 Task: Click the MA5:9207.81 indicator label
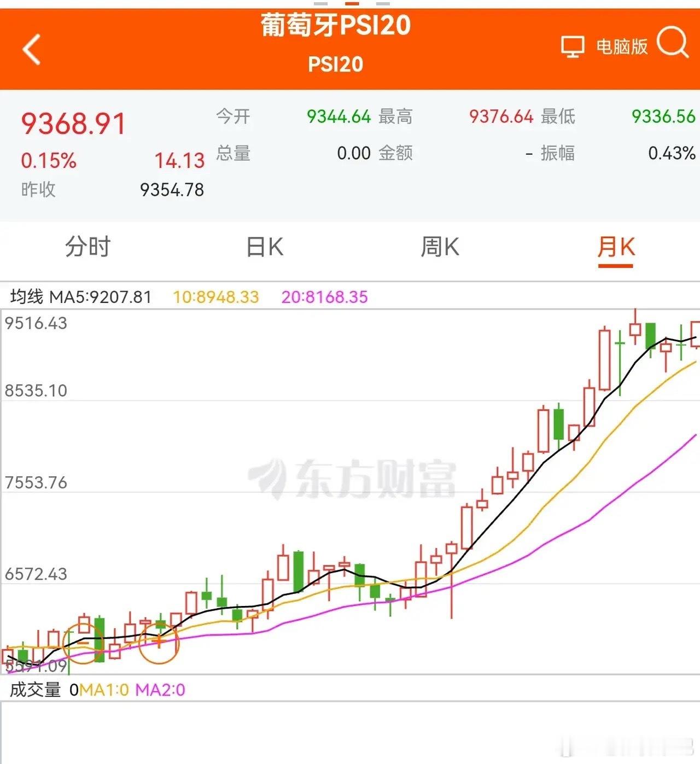tap(101, 297)
